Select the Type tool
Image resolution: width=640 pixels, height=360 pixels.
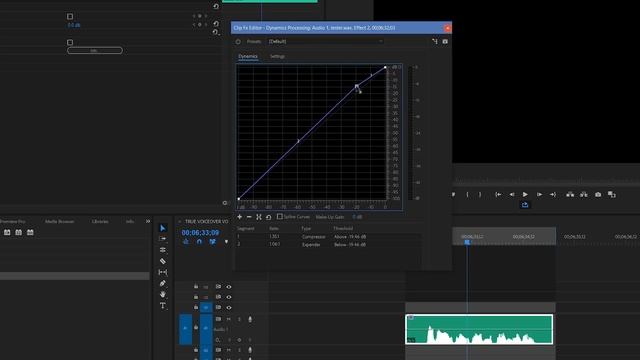tap(162, 305)
